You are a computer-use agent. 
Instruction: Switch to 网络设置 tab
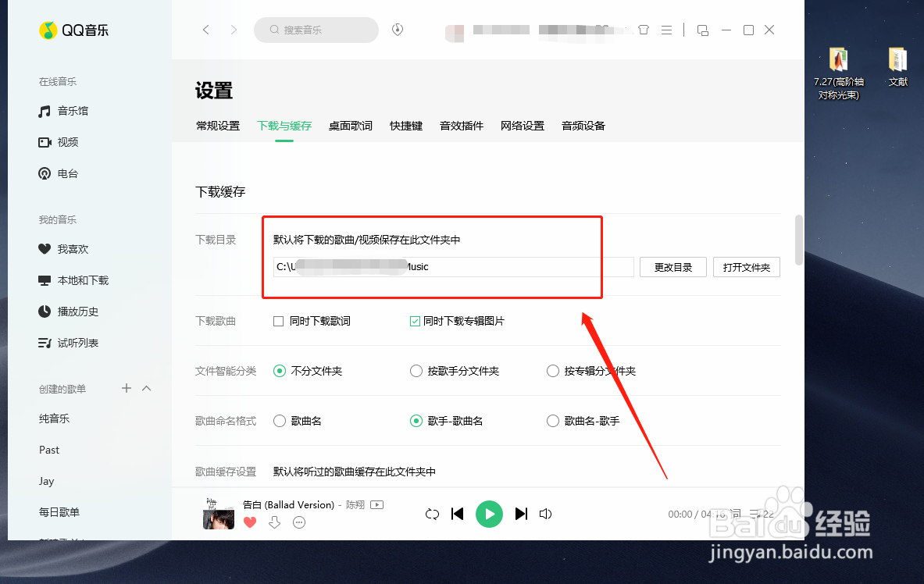523,126
